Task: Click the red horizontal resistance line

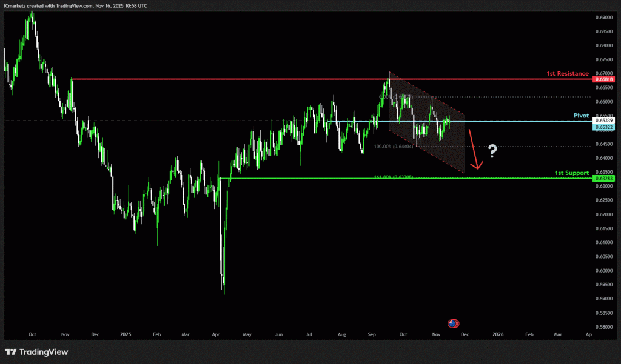Action: (243, 79)
